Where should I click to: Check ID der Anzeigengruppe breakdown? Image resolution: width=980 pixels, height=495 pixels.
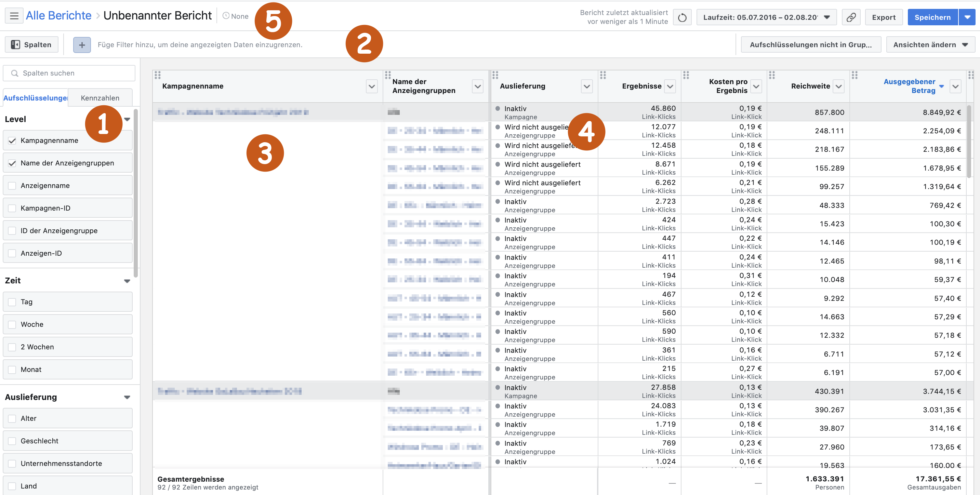12,231
